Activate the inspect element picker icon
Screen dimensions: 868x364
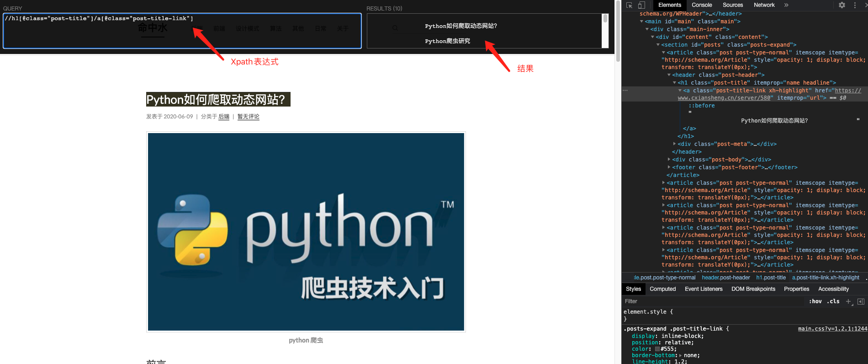click(629, 5)
